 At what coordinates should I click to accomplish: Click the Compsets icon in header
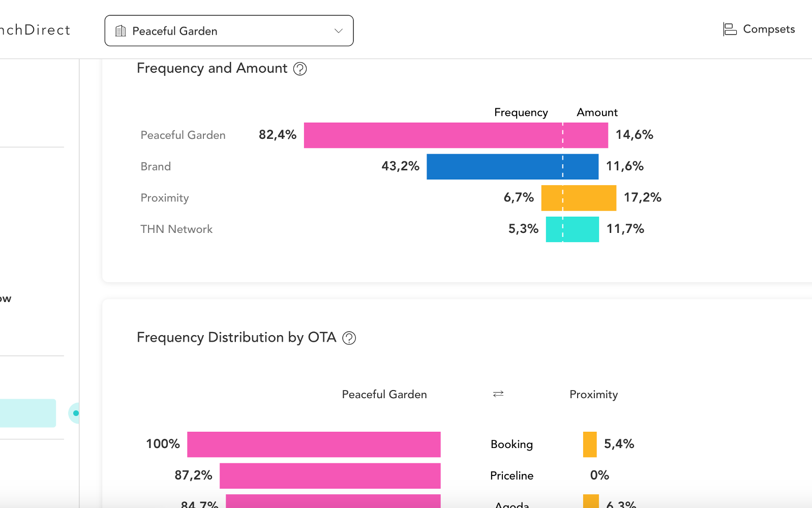730,29
